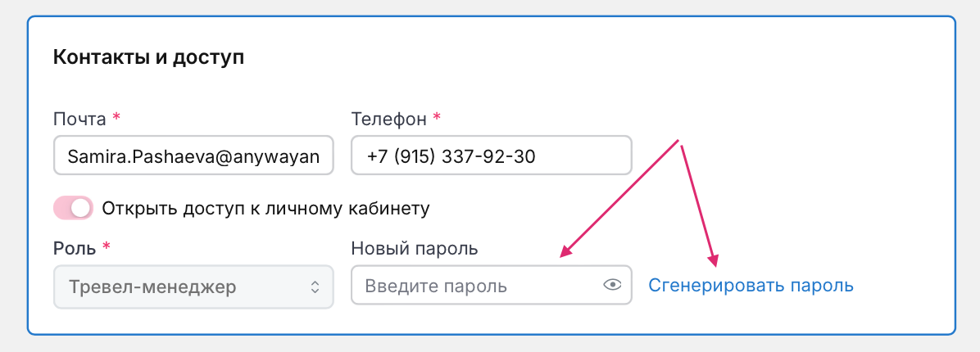Click the Сгенерировать пароль link
Image resolution: width=980 pixels, height=352 pixels.
[x=751, y=286]
